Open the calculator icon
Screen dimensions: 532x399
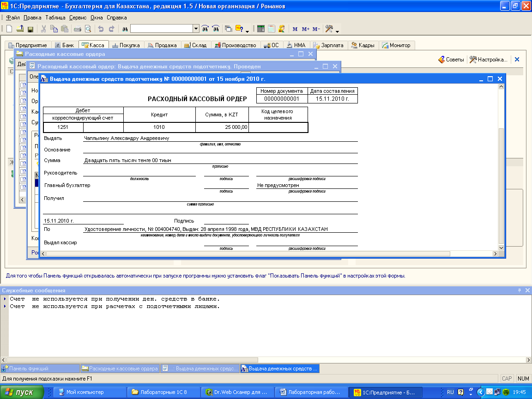coord(260,29)
